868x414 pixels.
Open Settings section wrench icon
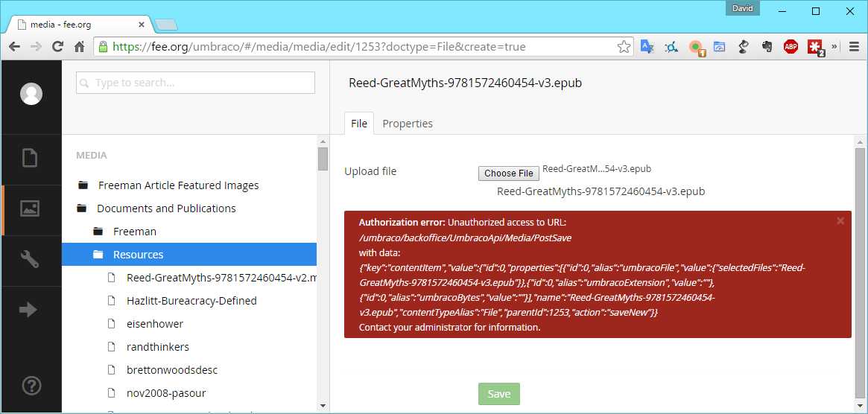pos(30,259)
